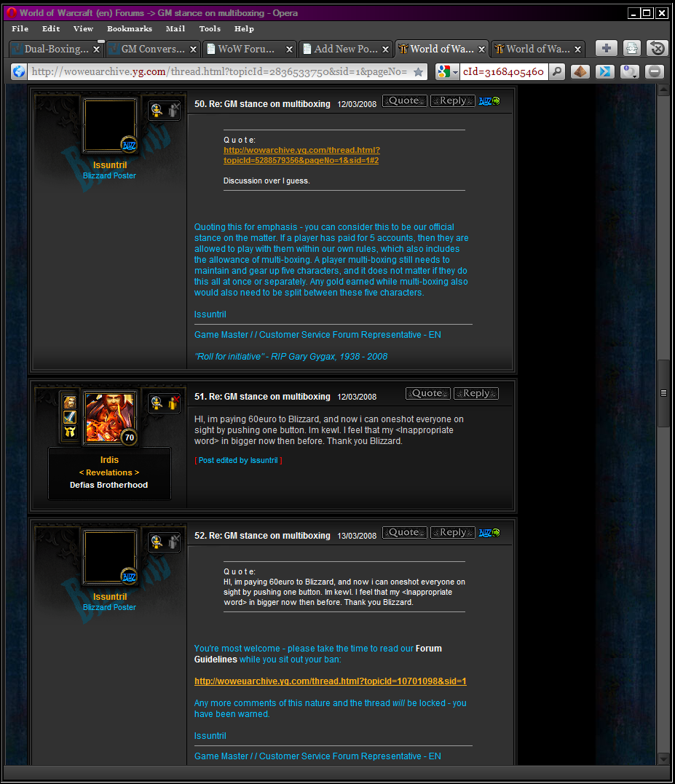Run search with the magnifier button
Screen dimensions: 675x784
[x=556, y=71]
